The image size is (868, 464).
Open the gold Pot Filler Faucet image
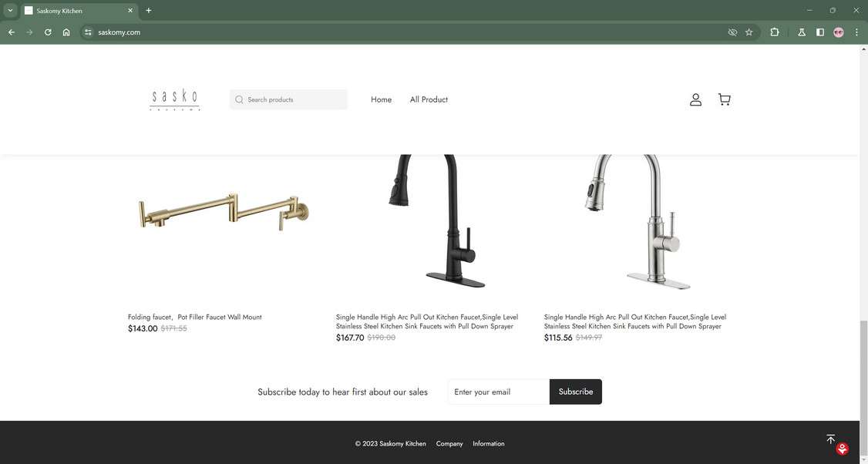(223, 211)
